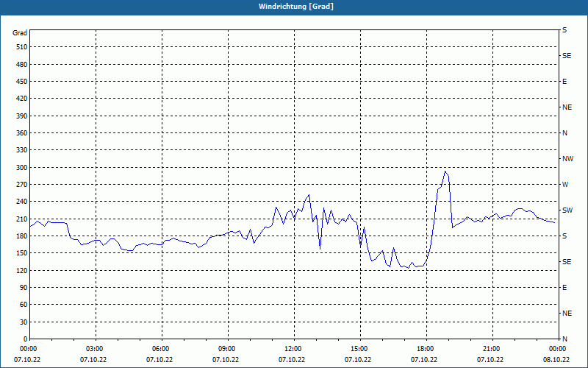588x368 pixels.
Task: Click the 330 y-axis value
Action: [x=22, y=150]
